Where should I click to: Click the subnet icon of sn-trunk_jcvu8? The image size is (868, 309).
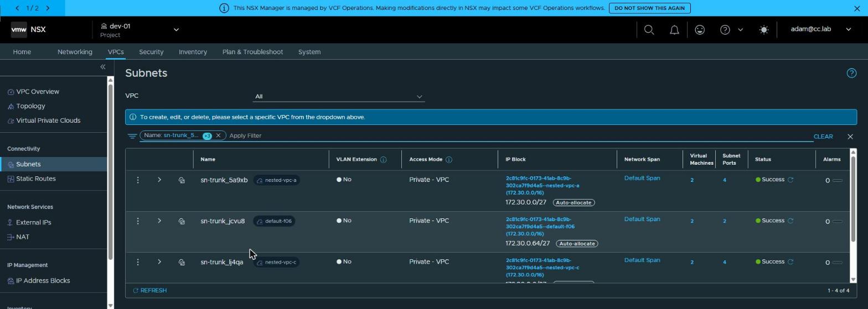tap(182, 221)
